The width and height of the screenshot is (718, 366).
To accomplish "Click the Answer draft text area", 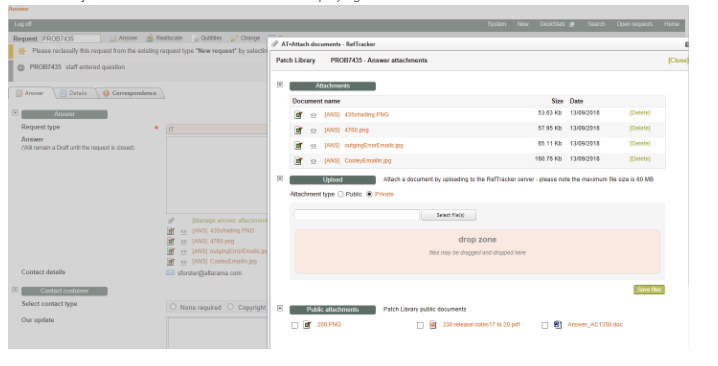I will coord(217,175).
